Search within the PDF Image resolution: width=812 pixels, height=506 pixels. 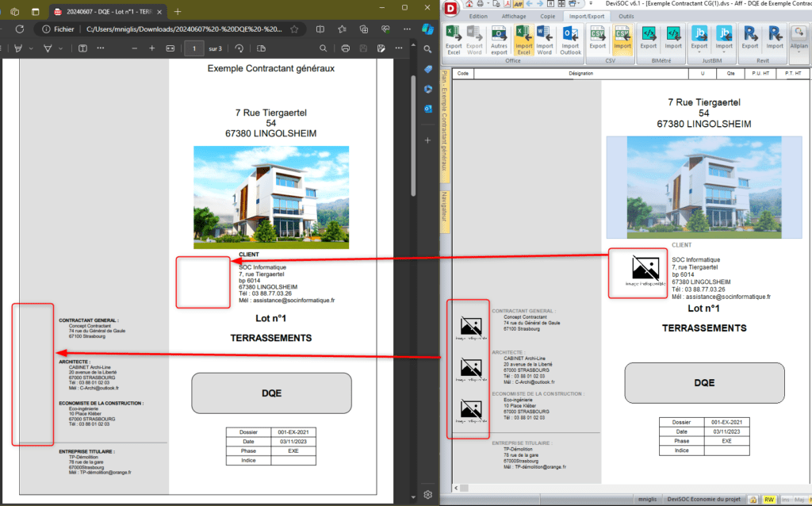pos(324,48)
